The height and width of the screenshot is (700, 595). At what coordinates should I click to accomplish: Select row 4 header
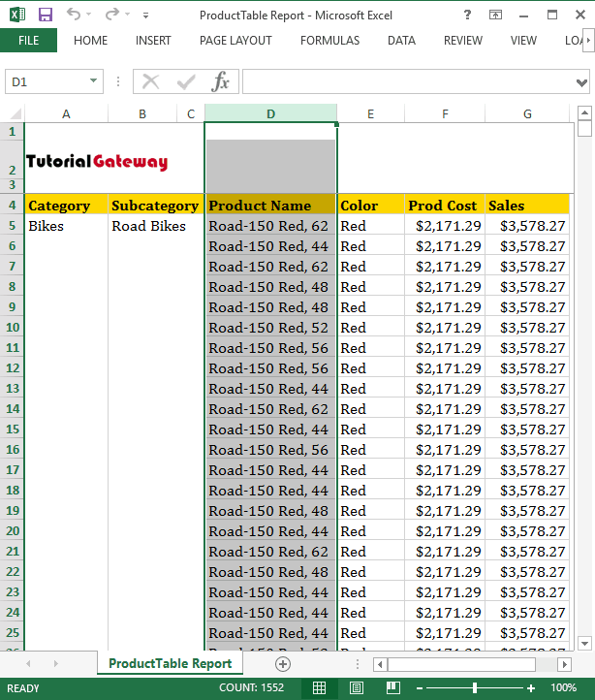pos(12,205)
